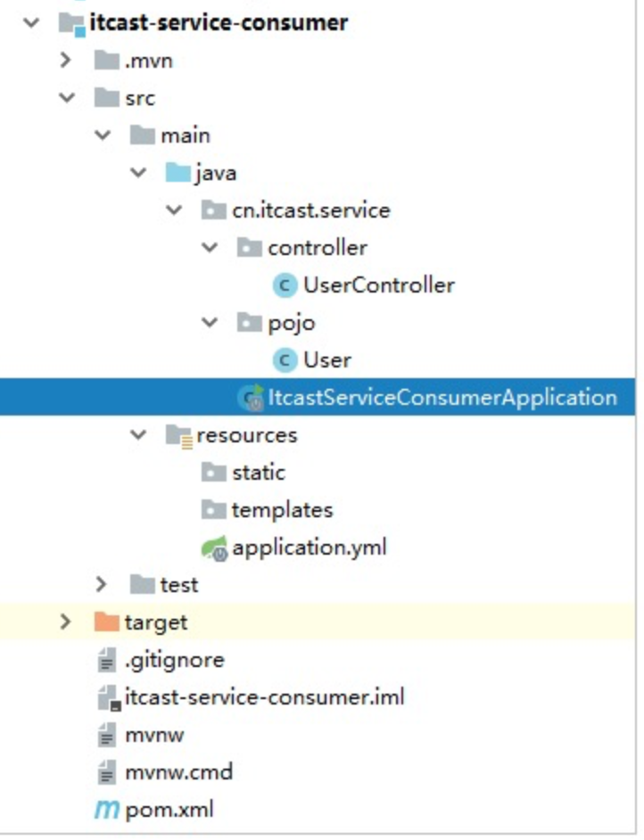Screen dimensions: 644x840
Task: Open the UserController class name
Action: (x=379, y=285)
